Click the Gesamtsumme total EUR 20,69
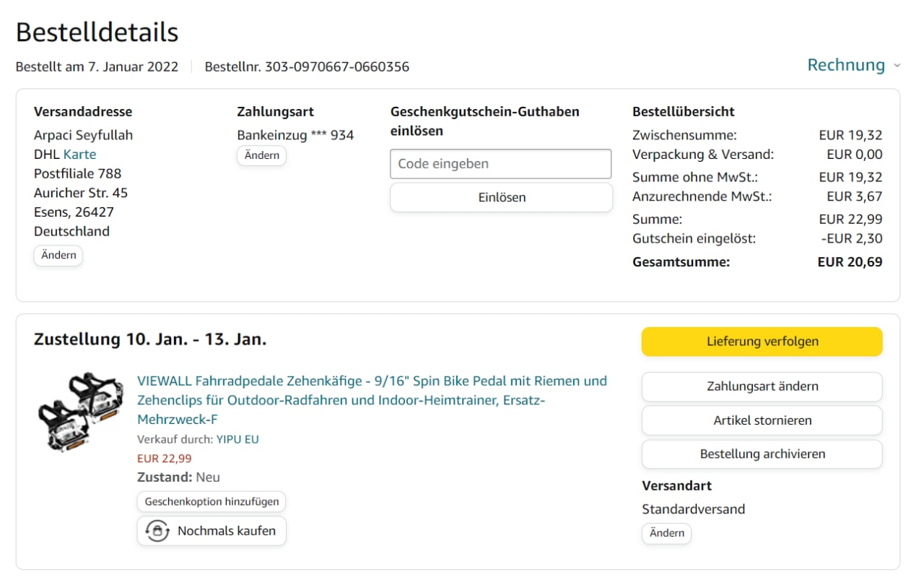Screen dimensions: 924x580 (x=850, y=262)
